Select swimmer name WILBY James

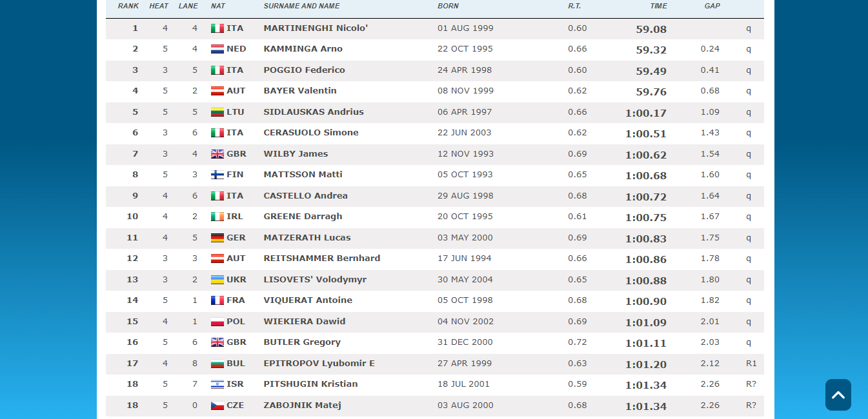[x=296, y=154]
